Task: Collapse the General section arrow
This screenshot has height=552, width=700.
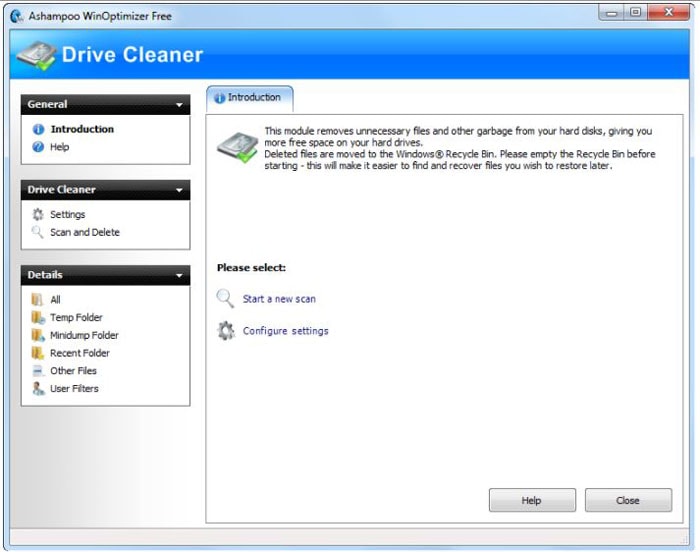Action: (x=179, y=105)
